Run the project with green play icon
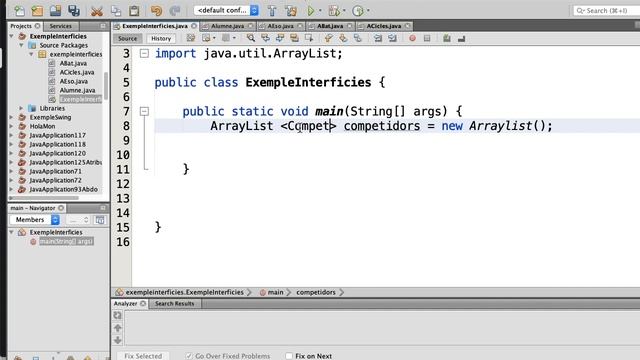640x360 pixels. tap(311, 11)
